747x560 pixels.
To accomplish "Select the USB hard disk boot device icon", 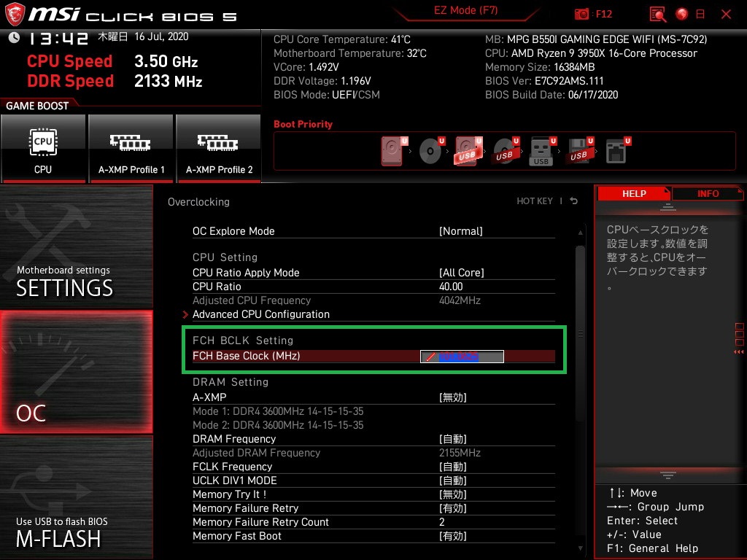I will coord(469,151).
